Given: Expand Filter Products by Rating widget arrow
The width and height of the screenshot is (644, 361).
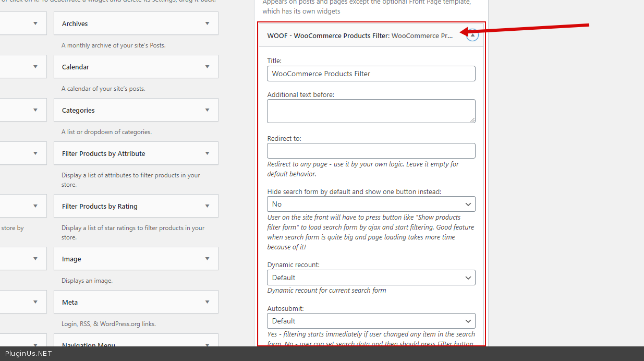Looking at the screenshot, I should pyautogui.click(x=208, y=206).
